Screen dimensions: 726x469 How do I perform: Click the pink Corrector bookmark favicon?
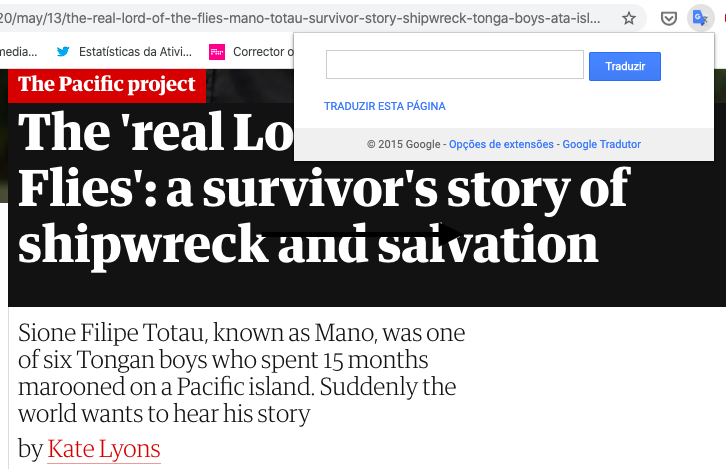216,51
